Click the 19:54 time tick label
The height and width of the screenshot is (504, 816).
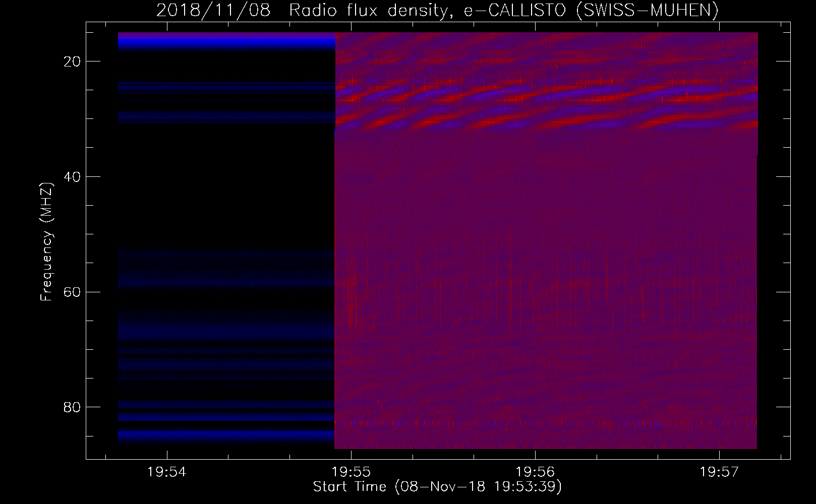(x=166, y=472)
